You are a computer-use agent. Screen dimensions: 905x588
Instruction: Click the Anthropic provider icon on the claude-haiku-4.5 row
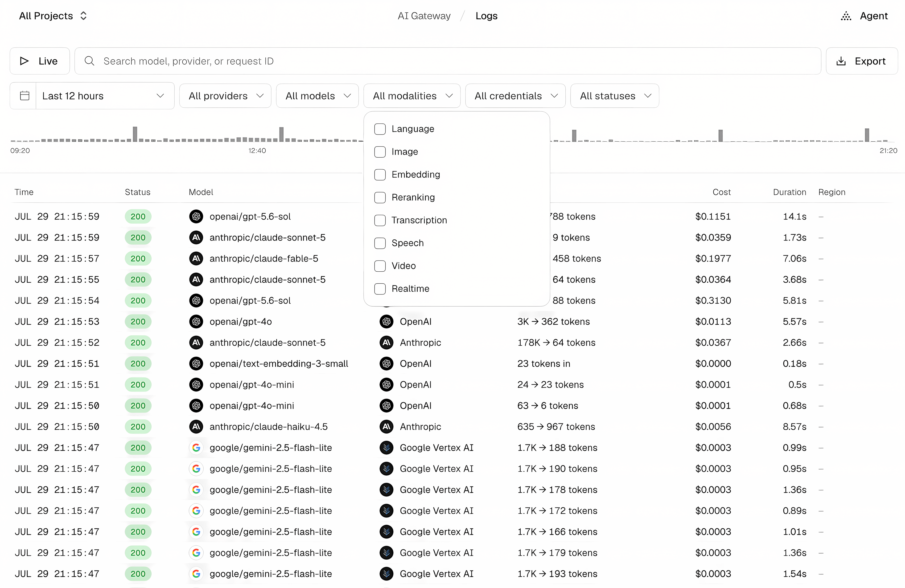386,427
